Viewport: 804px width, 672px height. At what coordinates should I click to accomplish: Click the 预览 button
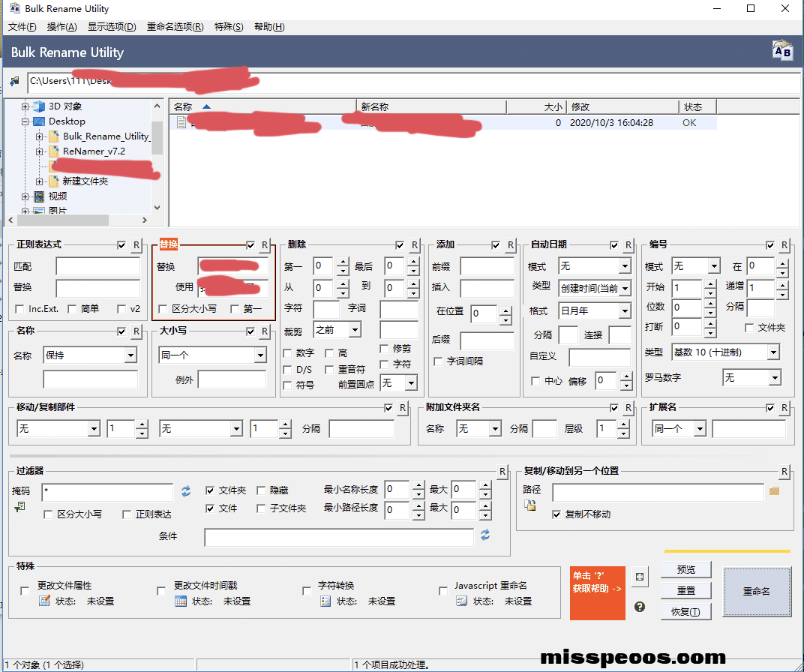click(686, 569)
